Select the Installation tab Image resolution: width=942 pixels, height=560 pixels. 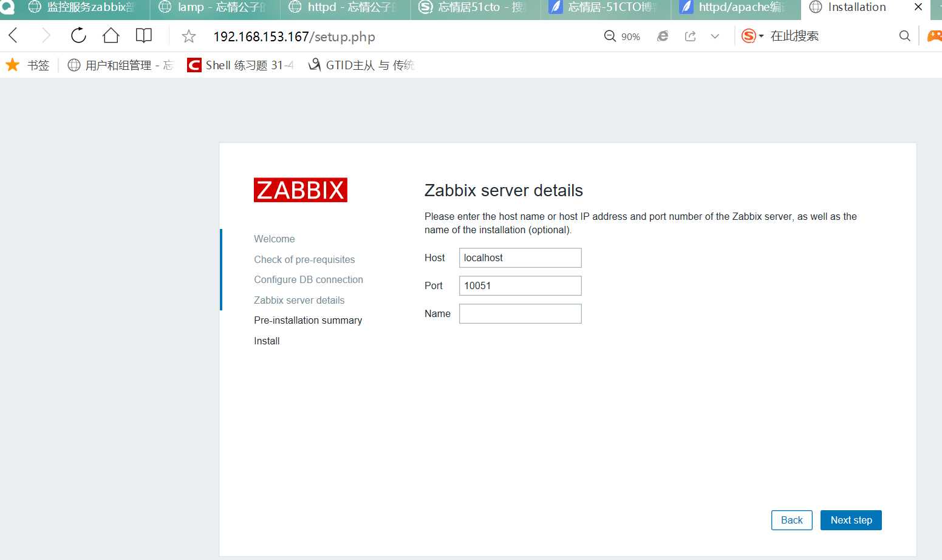[856, 7]
